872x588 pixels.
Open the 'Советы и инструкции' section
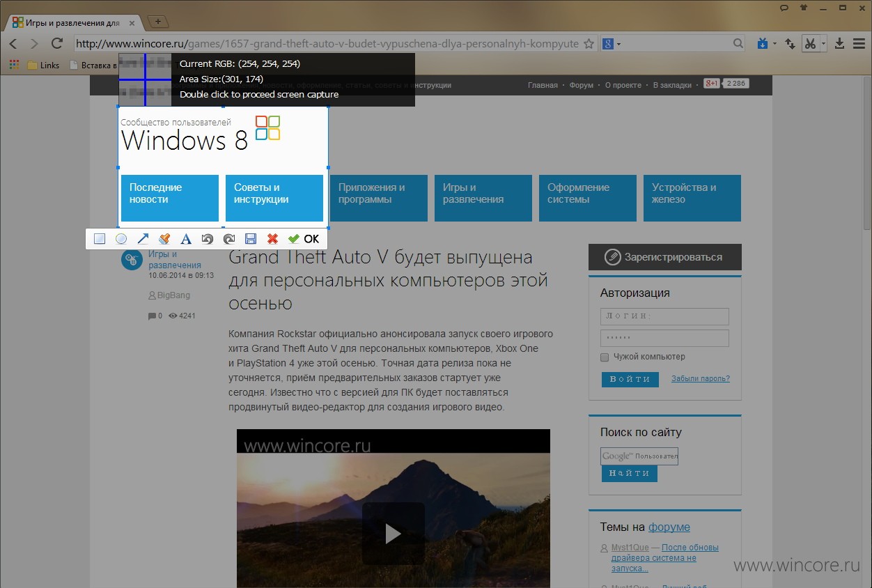pyautogui.click(x=274, y=198)
